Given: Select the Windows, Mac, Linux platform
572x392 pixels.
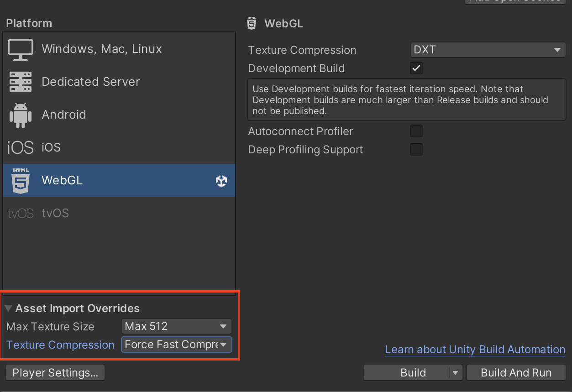Looking at the screenshot, I should tap(119, 49).
